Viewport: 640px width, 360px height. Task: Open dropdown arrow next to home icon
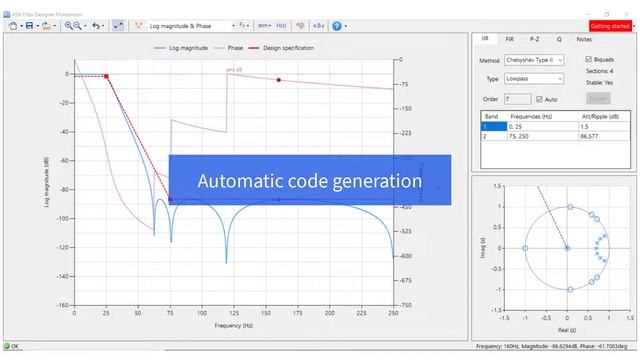pos(21,26)
